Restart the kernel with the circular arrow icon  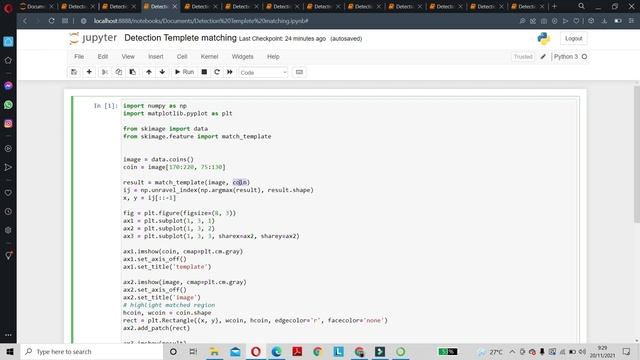click(217, 72)
